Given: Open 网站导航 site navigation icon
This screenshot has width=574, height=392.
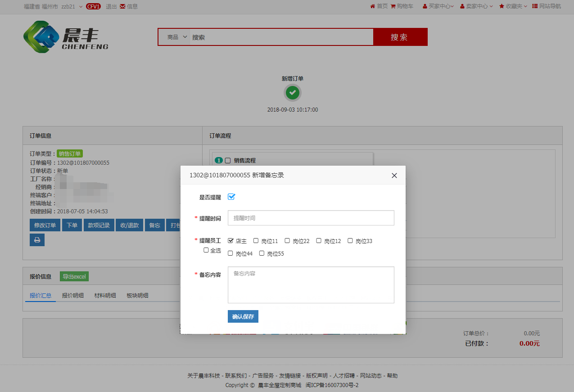Looking at the screenshot, I should pyautogui.click(x=535, y=6).
